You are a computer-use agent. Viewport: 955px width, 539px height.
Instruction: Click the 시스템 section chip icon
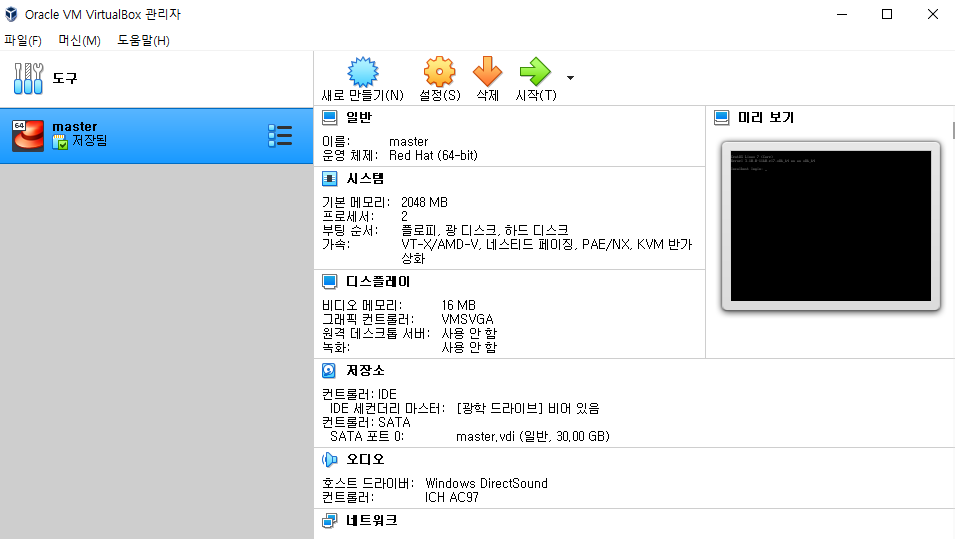coord(329,178)
